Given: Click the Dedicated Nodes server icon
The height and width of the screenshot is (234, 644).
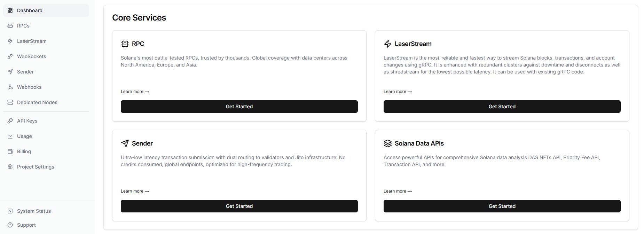Looking at the screenshot, I should (10, 102).
